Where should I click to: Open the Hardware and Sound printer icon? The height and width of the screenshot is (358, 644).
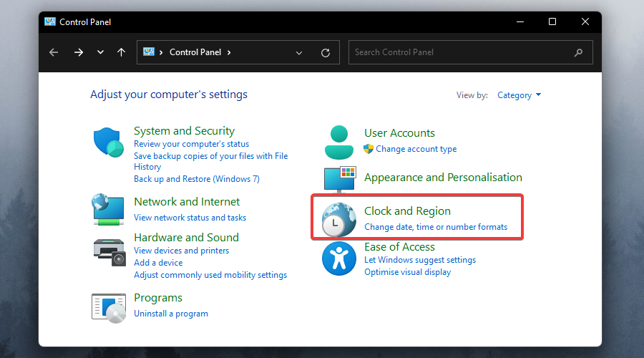point(109,252)
